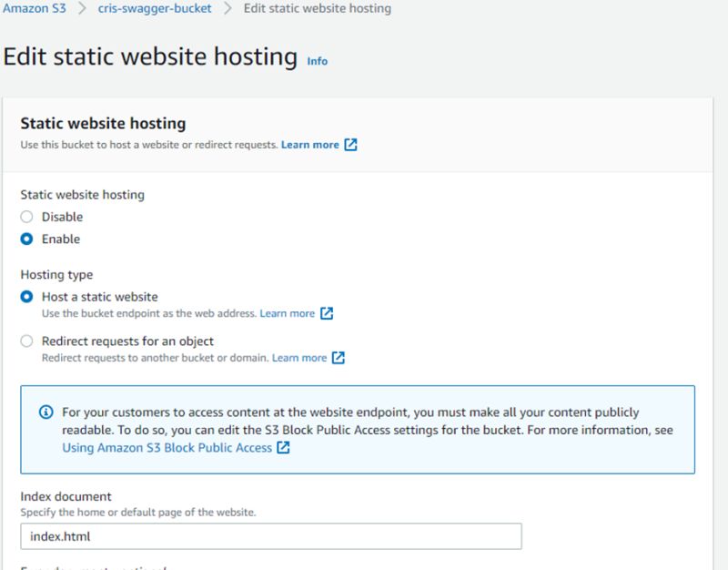The height and width of the screenshot is (570, 728).
Task: Click the 'Hosting type' label
Action: click(56, 275)
